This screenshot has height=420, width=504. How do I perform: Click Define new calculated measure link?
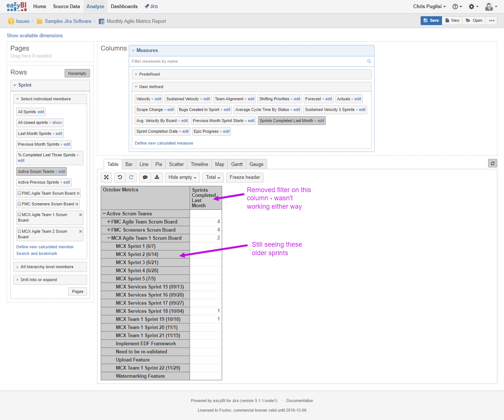pos(164,143)
